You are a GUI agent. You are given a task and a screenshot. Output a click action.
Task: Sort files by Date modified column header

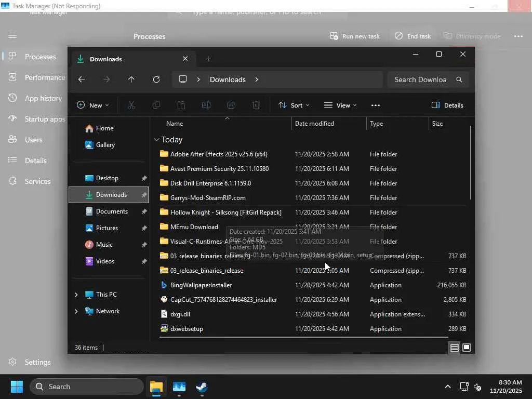(x=328, y=124)
